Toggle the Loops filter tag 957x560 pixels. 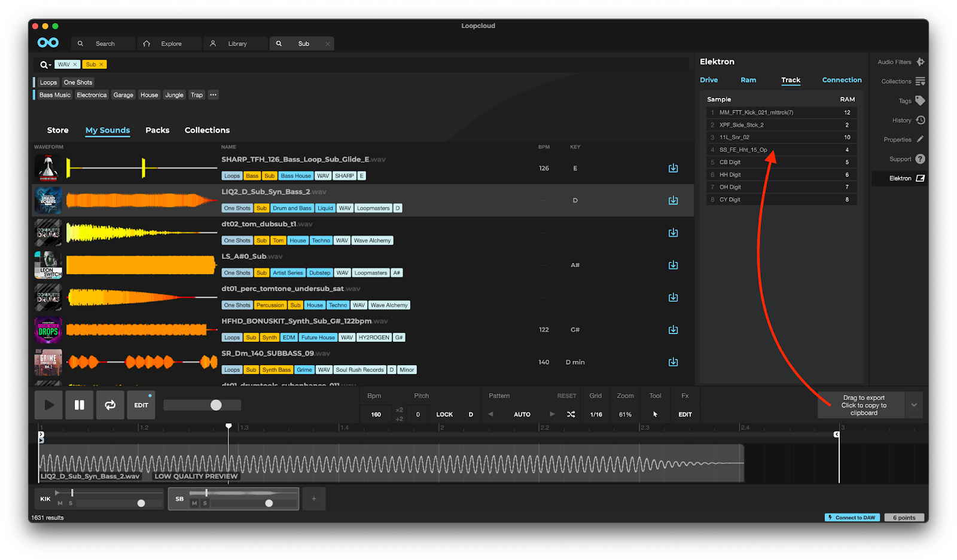48,82
